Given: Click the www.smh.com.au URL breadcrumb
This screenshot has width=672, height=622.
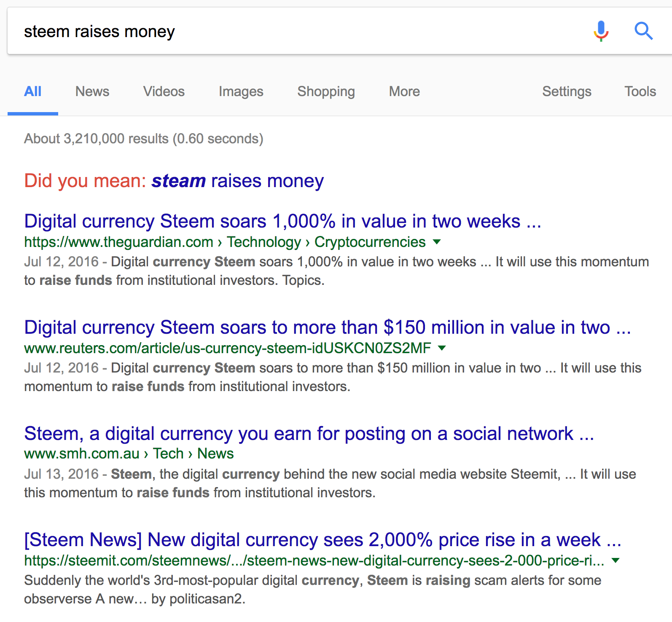Looking at the screenshot, I should click(x=129, y=453).
